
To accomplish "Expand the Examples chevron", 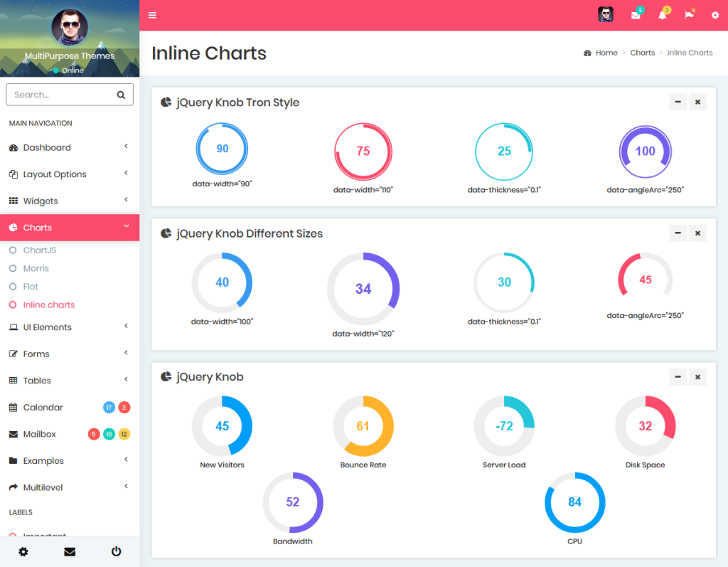I will [x=126, y=460].
